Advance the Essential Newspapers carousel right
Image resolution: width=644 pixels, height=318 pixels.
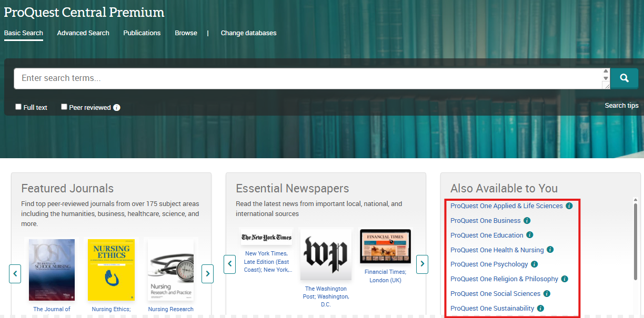(x=422, y=264)
